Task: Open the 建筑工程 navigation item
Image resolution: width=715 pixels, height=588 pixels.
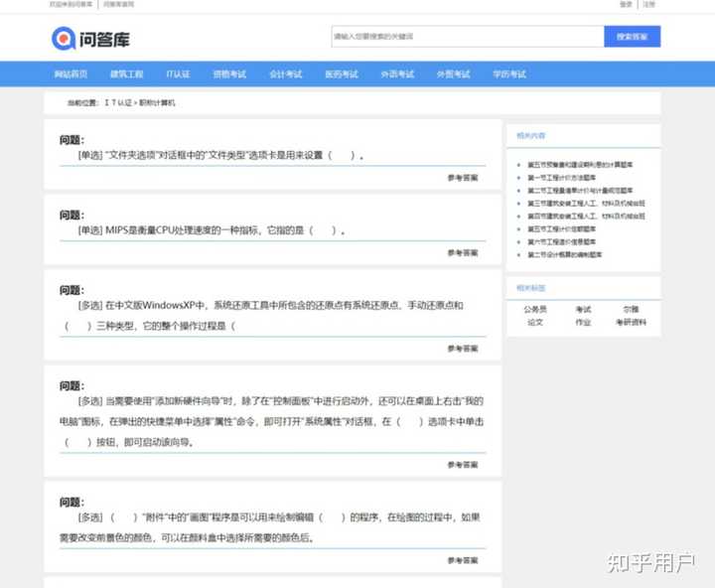Action: pyautogui.click(x=127, y=73)
